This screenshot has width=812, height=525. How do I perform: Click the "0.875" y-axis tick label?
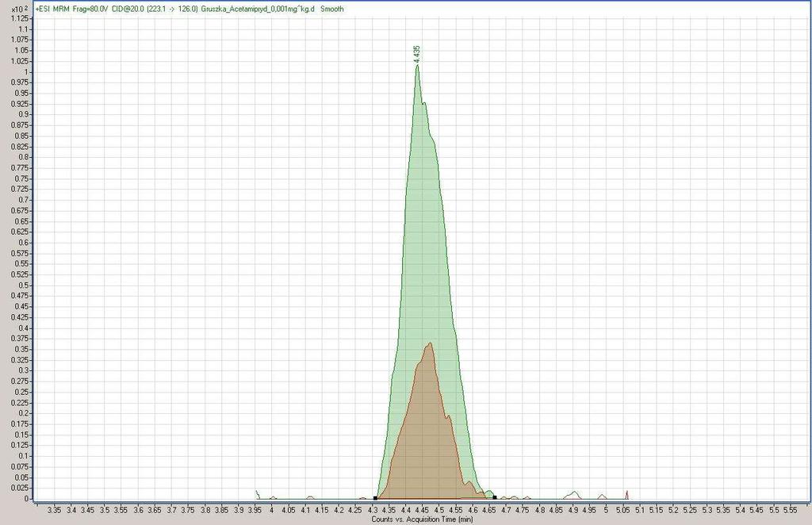pos(20,125)
